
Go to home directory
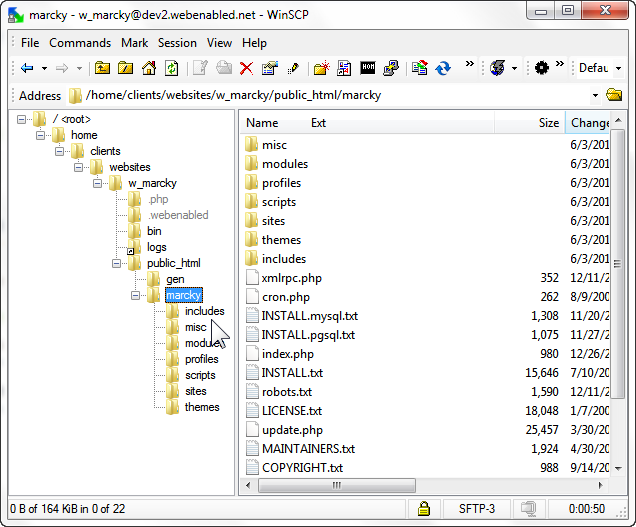point(149,68)
